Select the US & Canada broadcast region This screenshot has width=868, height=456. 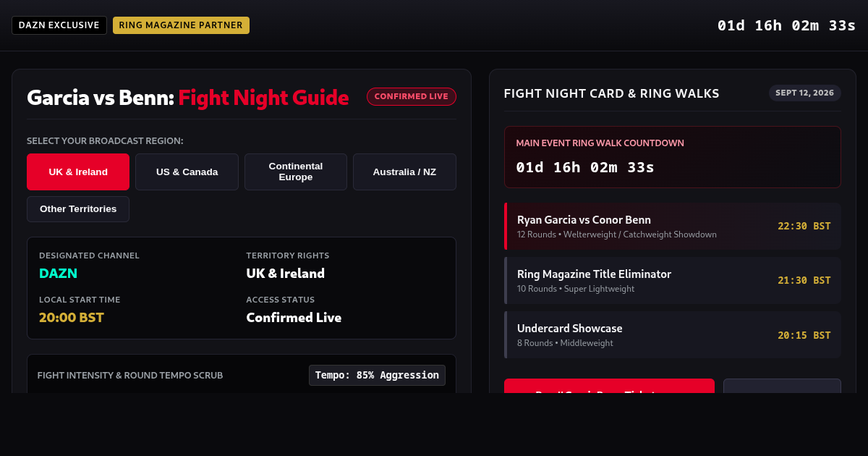tap(187, 172)
